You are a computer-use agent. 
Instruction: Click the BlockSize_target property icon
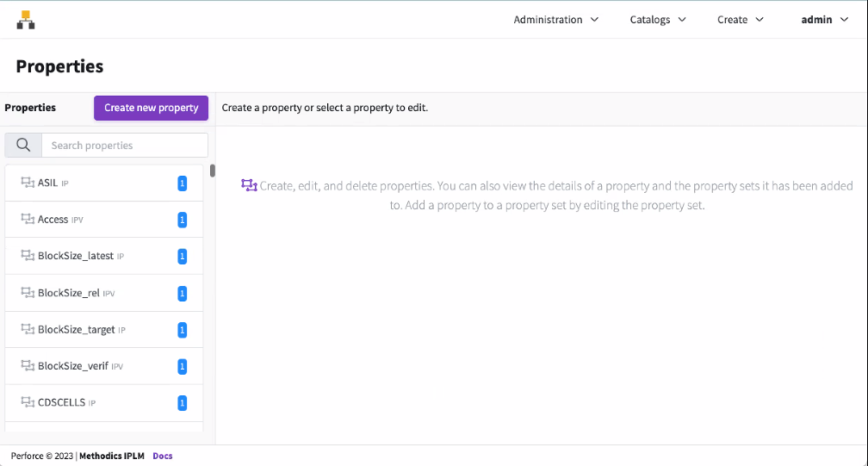click(28, 330)
